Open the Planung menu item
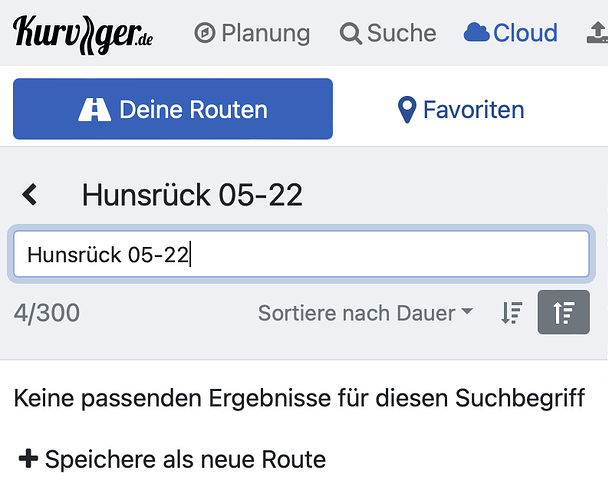Screen dimensions: 608x500 252,33
